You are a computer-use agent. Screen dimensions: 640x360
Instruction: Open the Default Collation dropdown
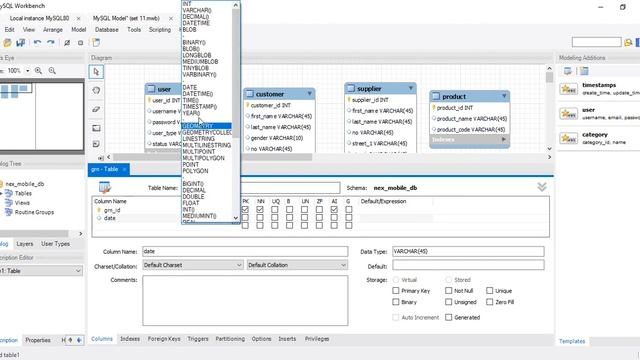(x=297, y=265)
